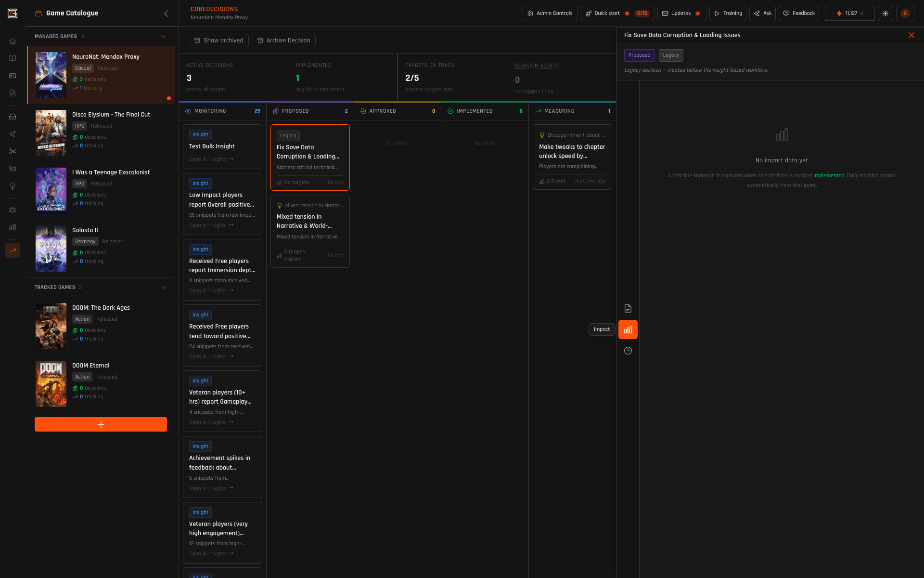Toggle the light/dark theme sun button
The image size is (924, 578).
pos(885,13)
